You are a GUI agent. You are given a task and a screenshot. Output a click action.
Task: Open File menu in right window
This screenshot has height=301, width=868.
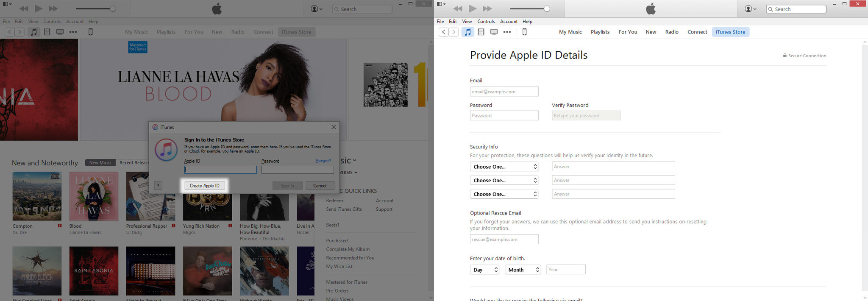440,21
